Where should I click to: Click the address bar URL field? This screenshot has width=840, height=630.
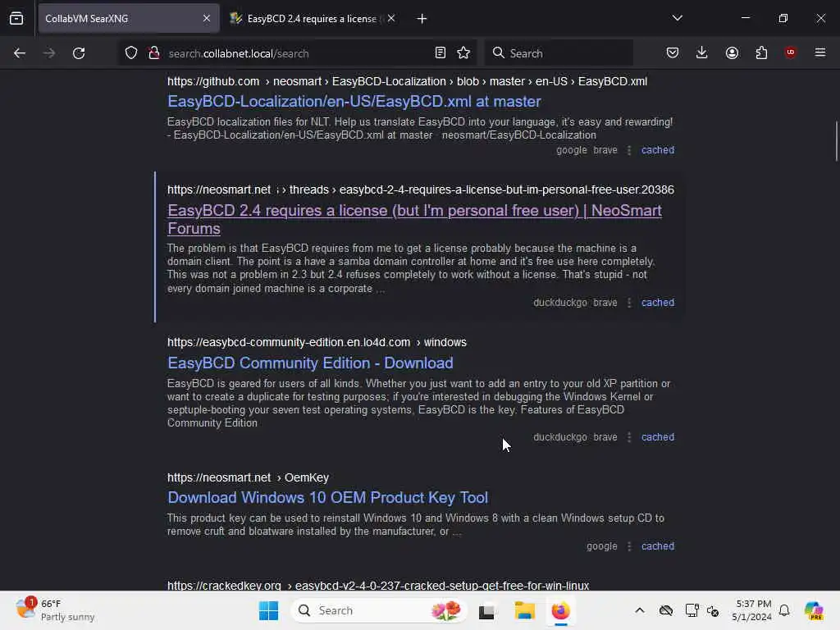[x=297, y=53]
